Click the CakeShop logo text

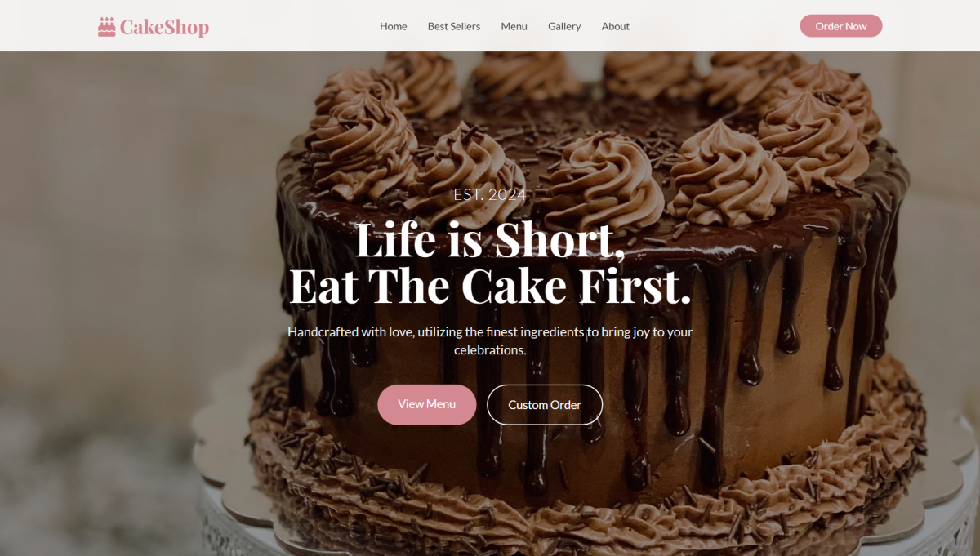pyautogui.click(x=164, y=27)
